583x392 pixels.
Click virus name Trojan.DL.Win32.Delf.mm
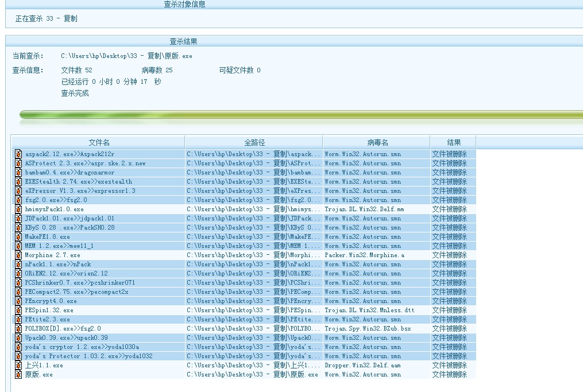364,209
